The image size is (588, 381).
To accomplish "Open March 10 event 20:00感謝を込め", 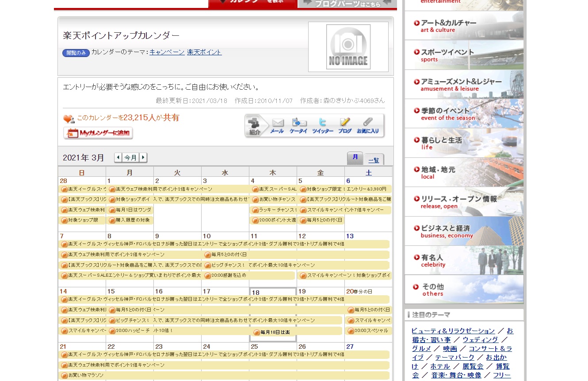I will point(249,275).
